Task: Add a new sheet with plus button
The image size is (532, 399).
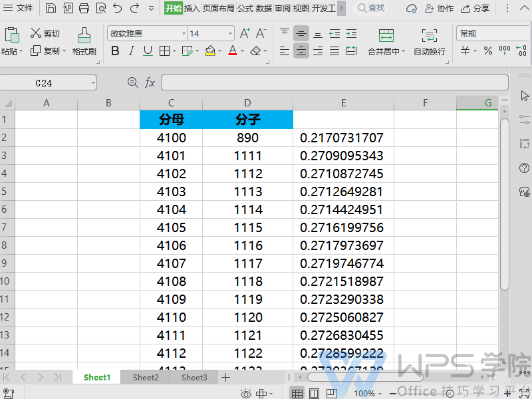Action: (225, 377)
